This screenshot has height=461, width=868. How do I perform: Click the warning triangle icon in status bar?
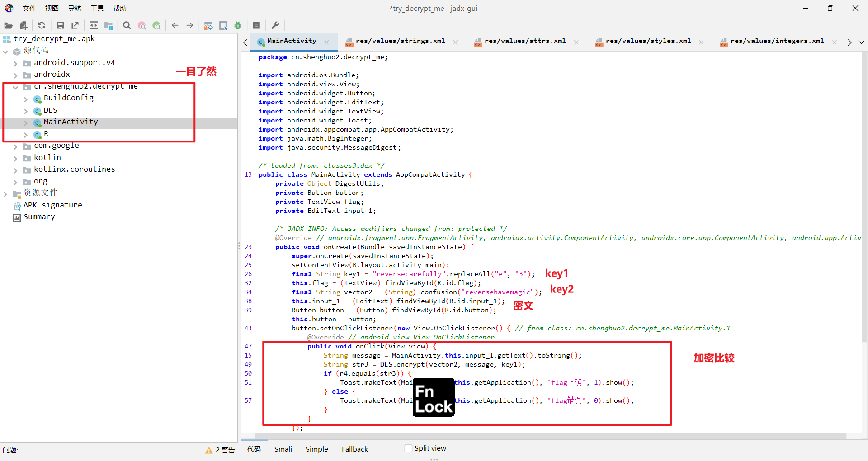[209, 450]
